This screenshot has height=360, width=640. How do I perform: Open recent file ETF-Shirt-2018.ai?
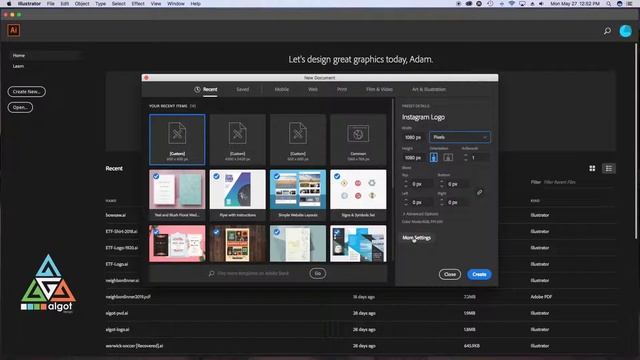point(122,231)
